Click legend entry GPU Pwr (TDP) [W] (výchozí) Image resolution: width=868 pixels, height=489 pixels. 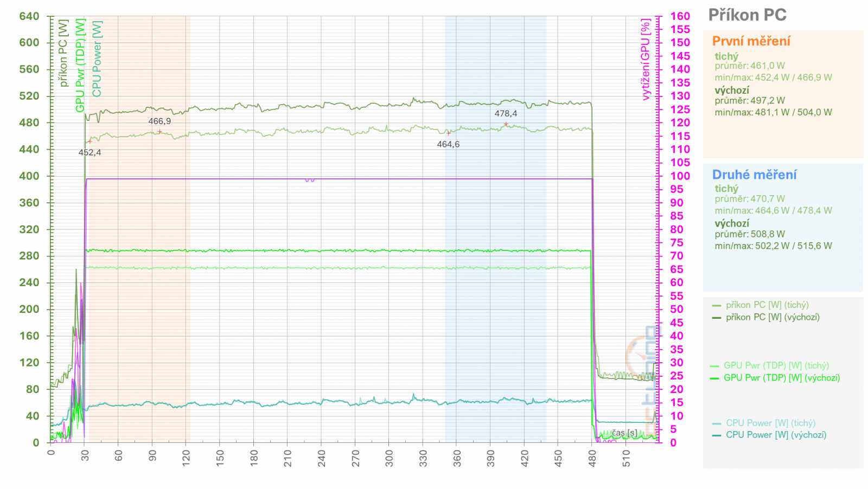(x=782, y=378)
